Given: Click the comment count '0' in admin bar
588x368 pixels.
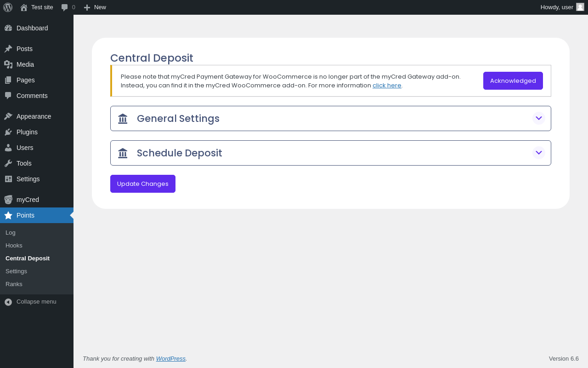Looking at the screenshot, I should tap(73, 7).
